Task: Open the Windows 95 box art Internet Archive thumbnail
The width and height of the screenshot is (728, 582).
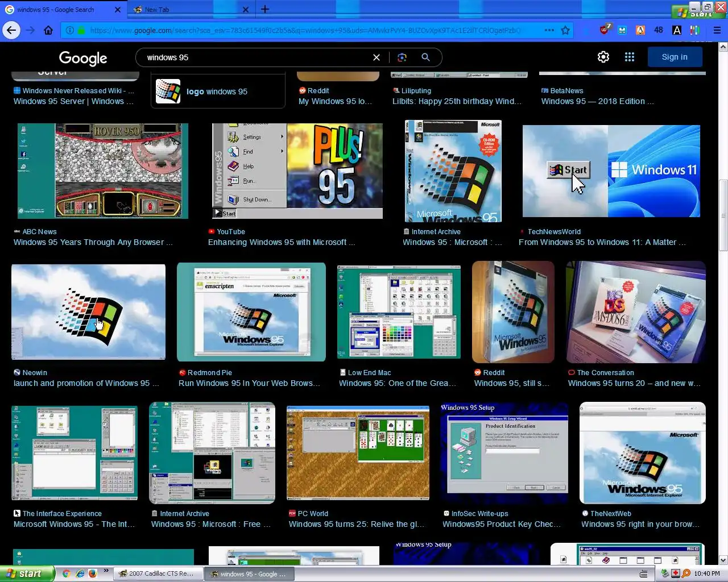Action: [453, 171]
